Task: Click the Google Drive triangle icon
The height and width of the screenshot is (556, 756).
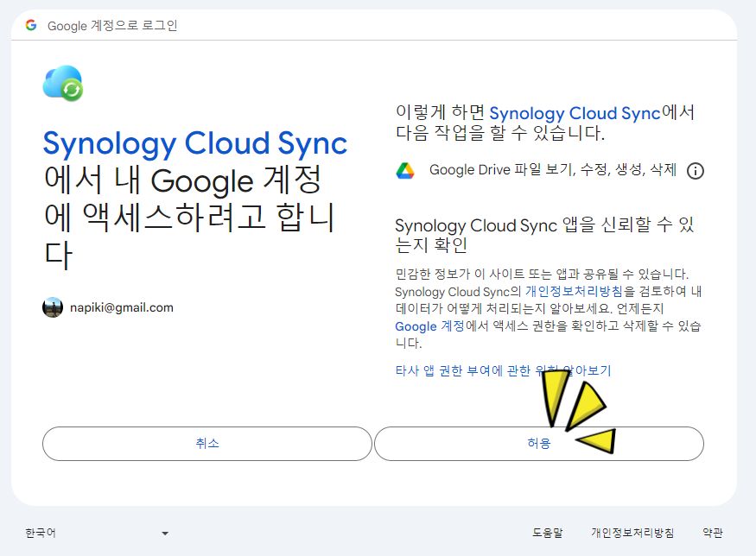Action: pyautogui.click(x=405, y=171)
